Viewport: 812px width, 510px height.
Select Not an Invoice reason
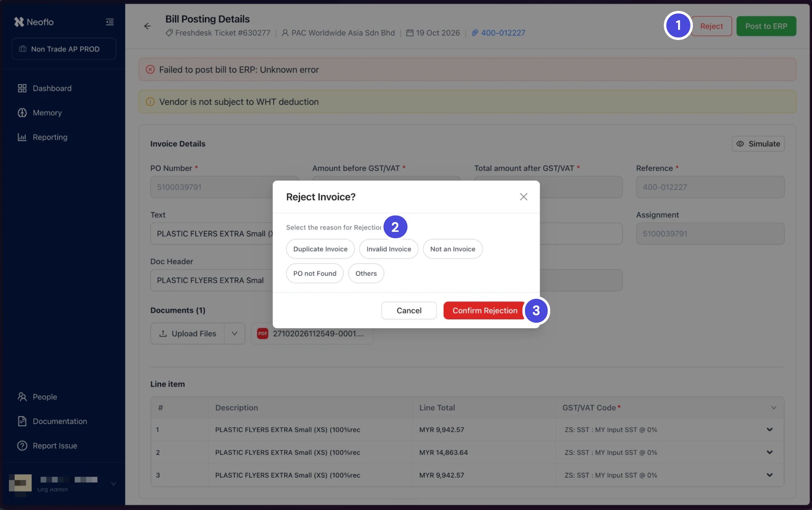point(453,249)
